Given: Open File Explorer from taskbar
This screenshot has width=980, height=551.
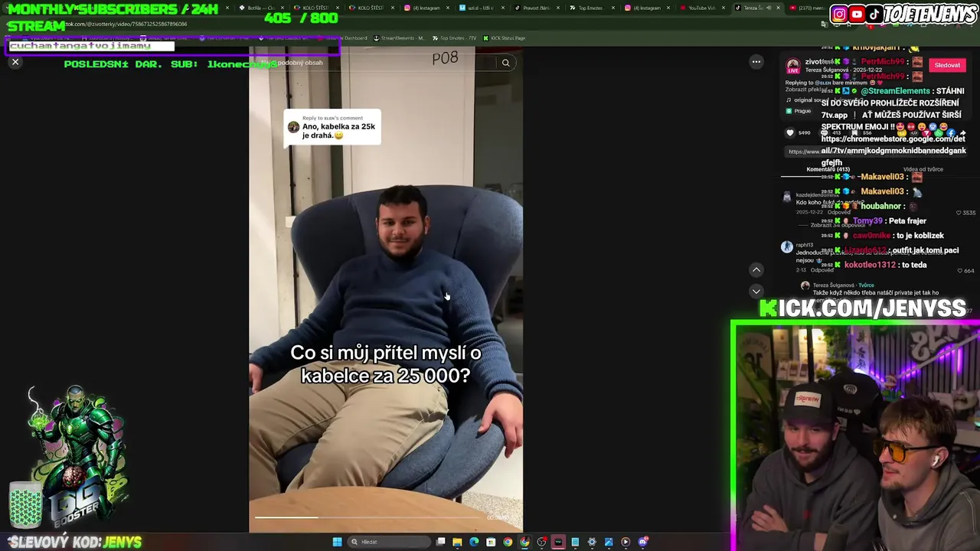Looking at the screenshot, I should point(457,542).
